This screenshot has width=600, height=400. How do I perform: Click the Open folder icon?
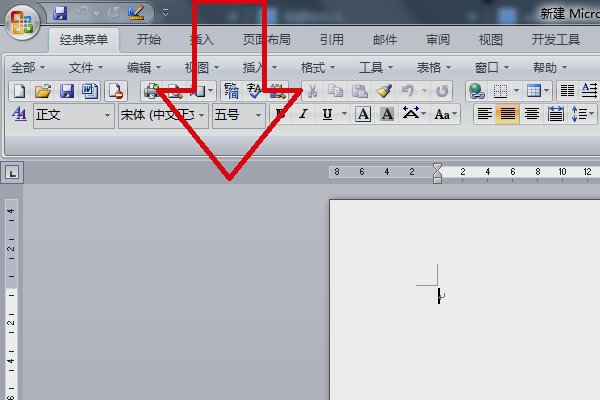[x=43, y=91]
